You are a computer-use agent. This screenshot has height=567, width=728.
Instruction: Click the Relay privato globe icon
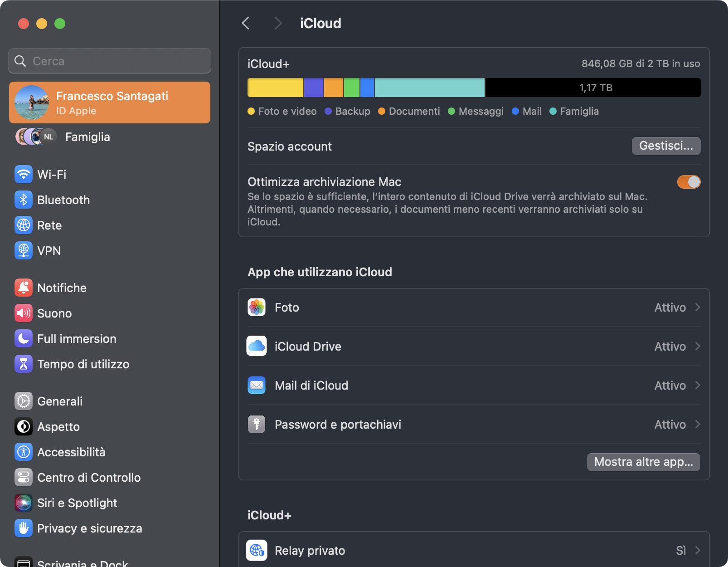coord(257,550)
